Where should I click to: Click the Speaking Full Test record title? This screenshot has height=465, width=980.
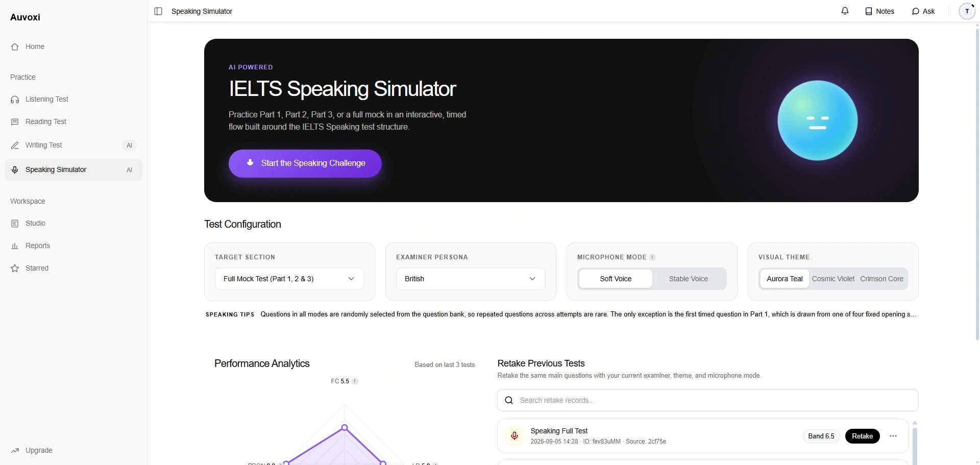[x=559, y=431]
